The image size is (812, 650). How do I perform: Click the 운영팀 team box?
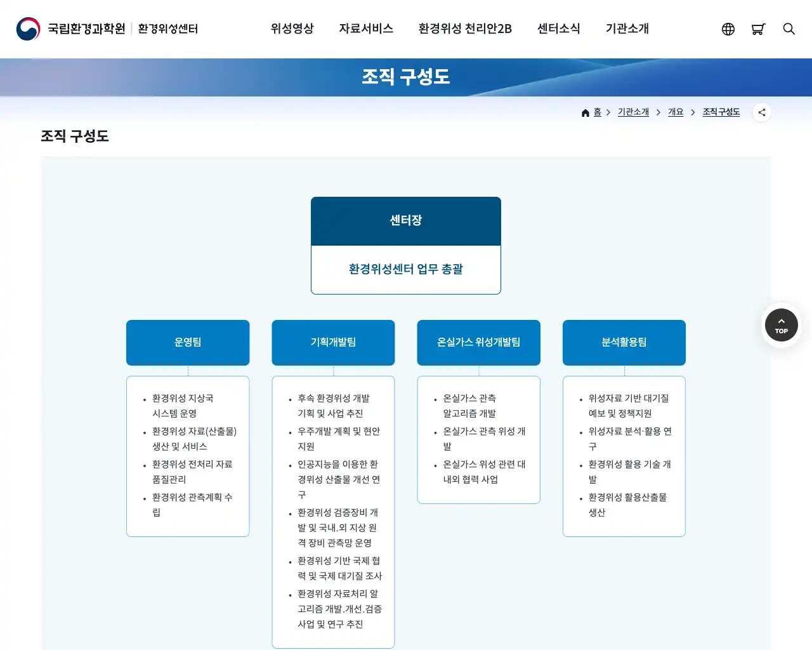coord(188,343)
